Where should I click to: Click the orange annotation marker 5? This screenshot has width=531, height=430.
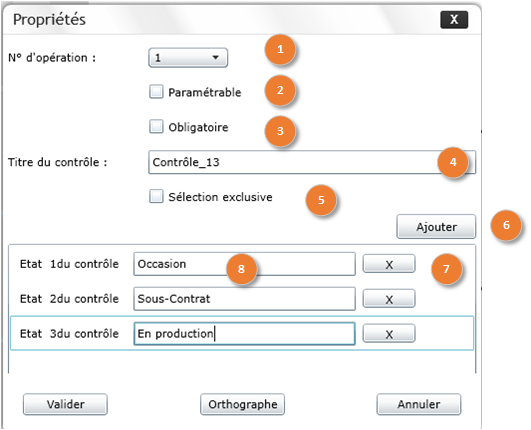coord(321,200)
